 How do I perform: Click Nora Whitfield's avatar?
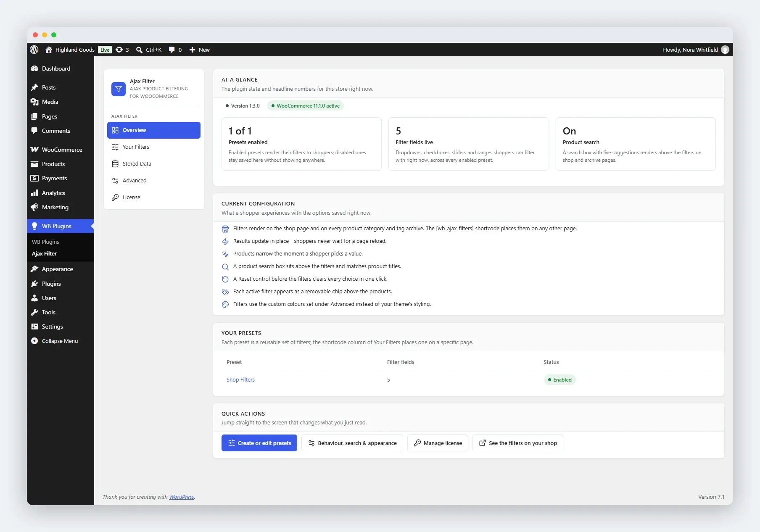click(x=725, y=50)
